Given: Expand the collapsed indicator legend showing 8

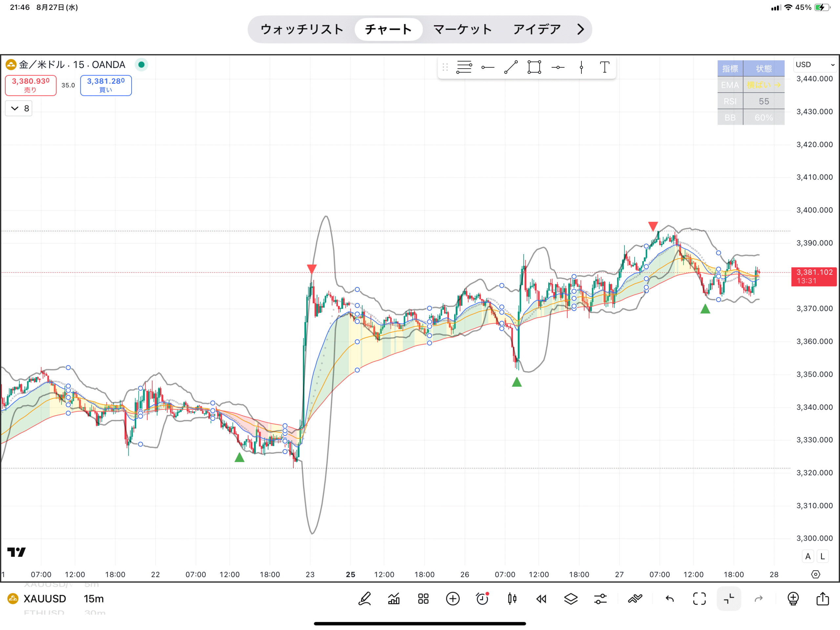Looking at the screenshot, I should point(19,108).
